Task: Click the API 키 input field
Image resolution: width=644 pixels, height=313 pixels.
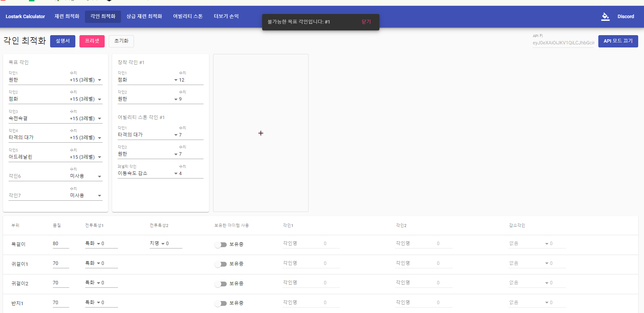Action: click(563, 43)
